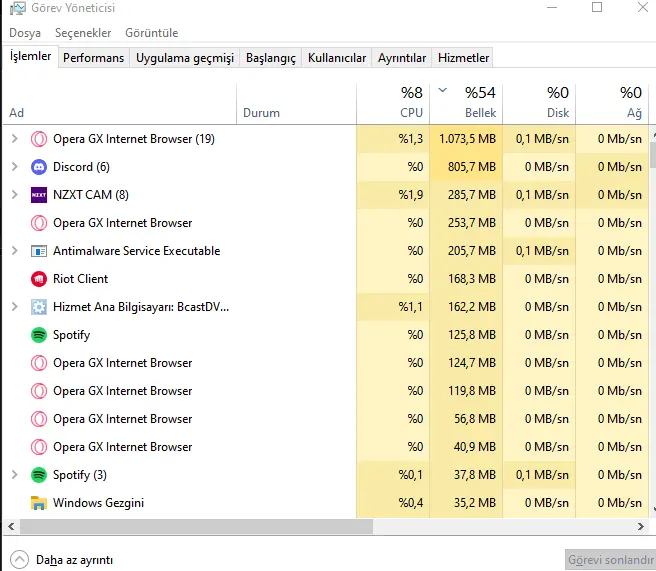This screenshot has width=656, height=571.
Task: Click the %1,9 CPU value for NZXT CAM
Action: [x=411, y=195]
